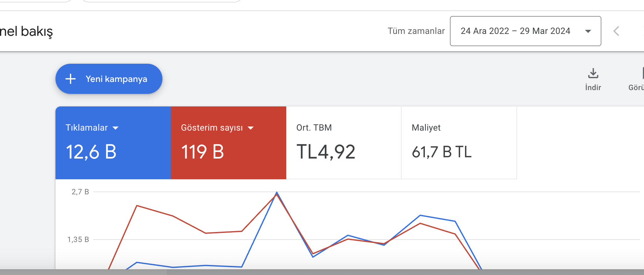Click the 24 Ara 2022 – 29 Mar 2024 date field
Image resolution: width=644 pixels, height=275 pixels.
click(525, 31)
